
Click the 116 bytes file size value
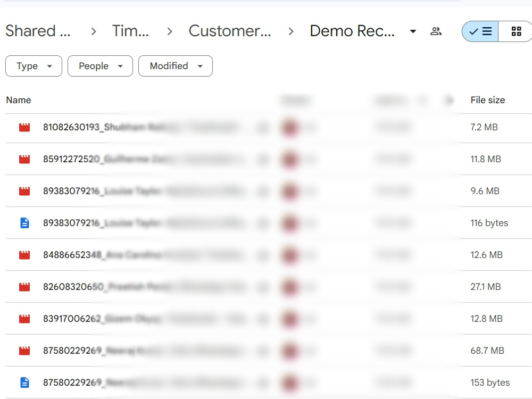[489, 223]
